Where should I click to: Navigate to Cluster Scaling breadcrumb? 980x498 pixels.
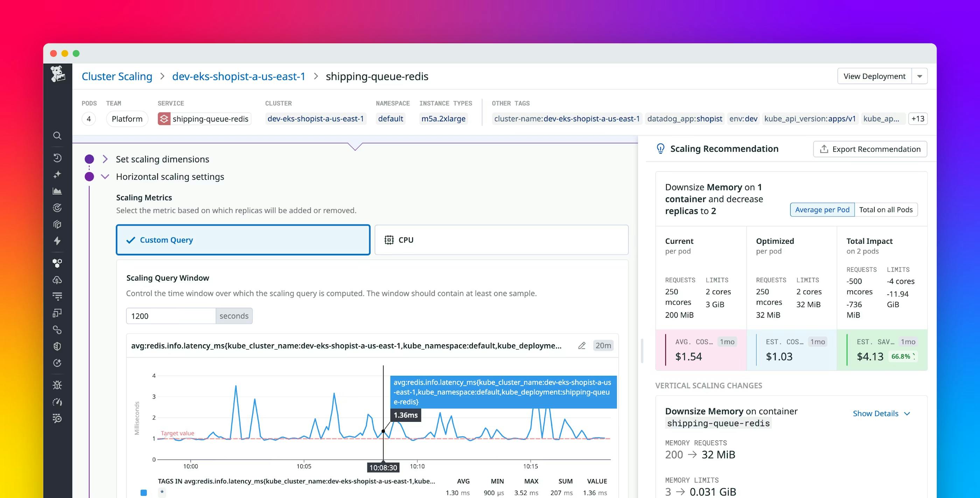[117, 76]
